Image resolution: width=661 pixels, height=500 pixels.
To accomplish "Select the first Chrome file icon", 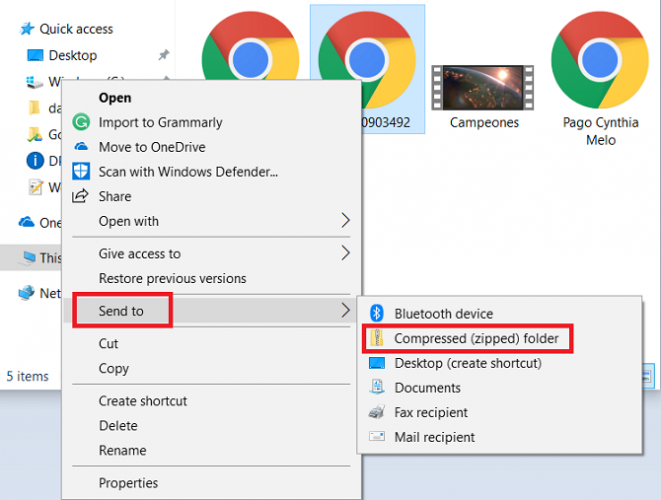I will click(x=250, y=46).
